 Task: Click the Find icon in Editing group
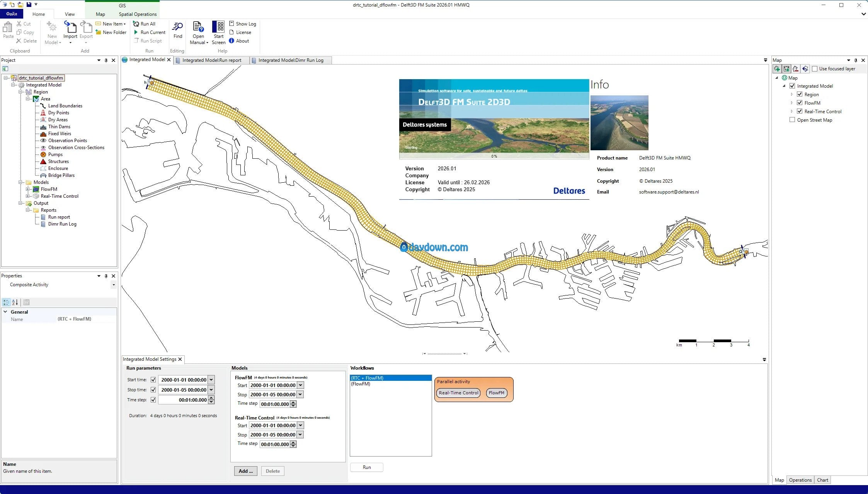pos(178,27)
